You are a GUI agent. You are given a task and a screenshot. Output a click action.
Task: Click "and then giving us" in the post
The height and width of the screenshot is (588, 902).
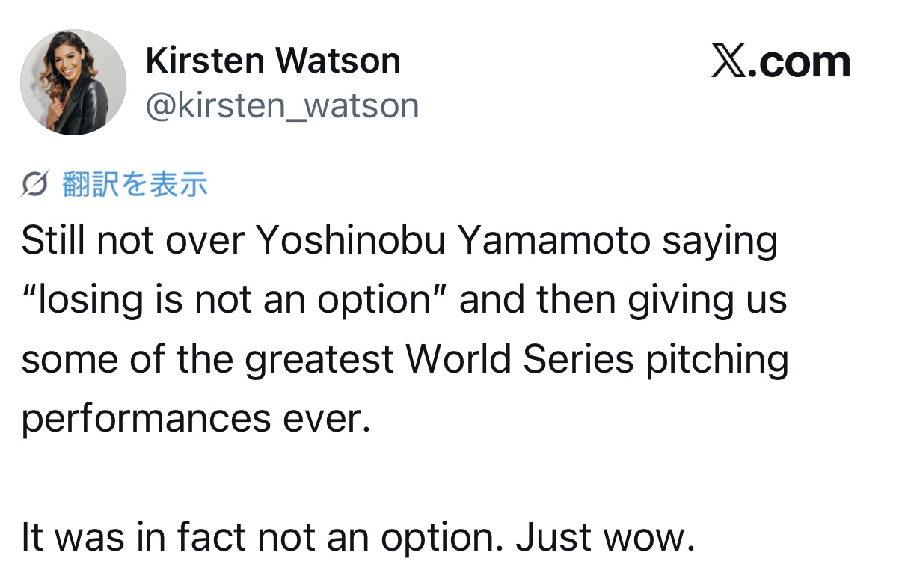click(x=623, y=300)
